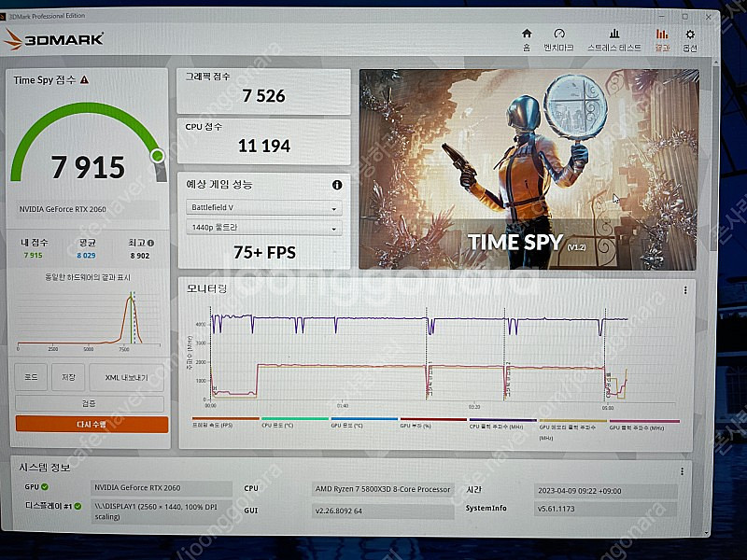Click the score gauge indicator knob
Image resolution: width=747 pixels, height=560 pixels.
click(157, 156)
